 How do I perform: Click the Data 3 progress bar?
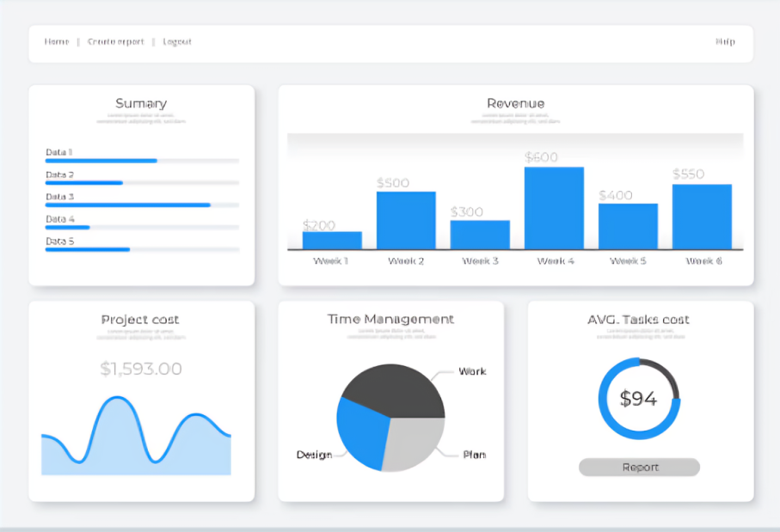(x=142, y=205)
